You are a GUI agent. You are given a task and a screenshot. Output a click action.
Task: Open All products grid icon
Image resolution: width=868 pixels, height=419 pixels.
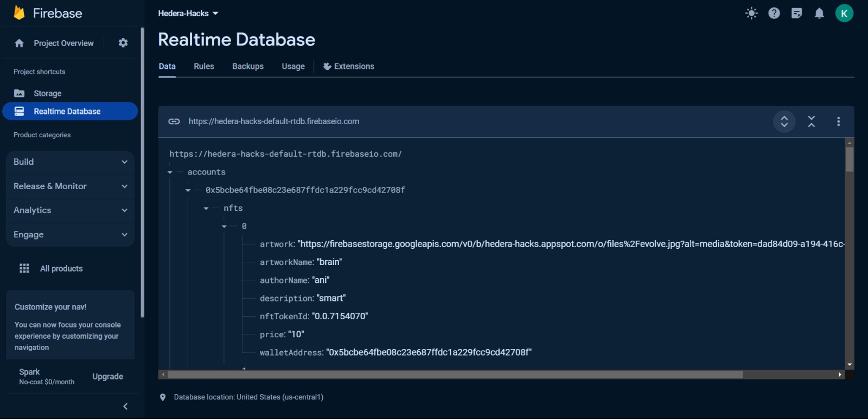click(x=24, y=268)
